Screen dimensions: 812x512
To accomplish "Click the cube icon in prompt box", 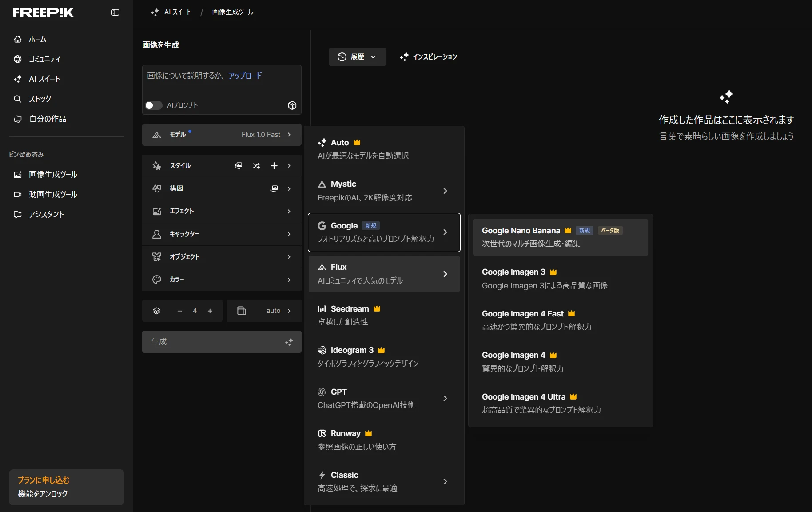I will tap(292, 105).
